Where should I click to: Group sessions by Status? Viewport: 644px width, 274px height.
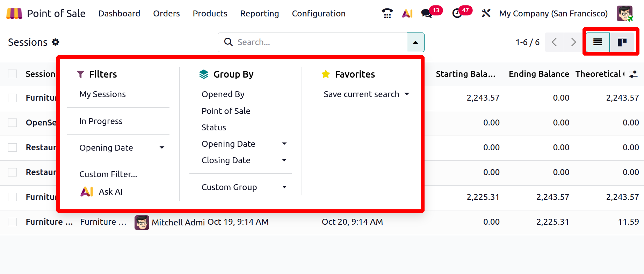pos(214,128)
